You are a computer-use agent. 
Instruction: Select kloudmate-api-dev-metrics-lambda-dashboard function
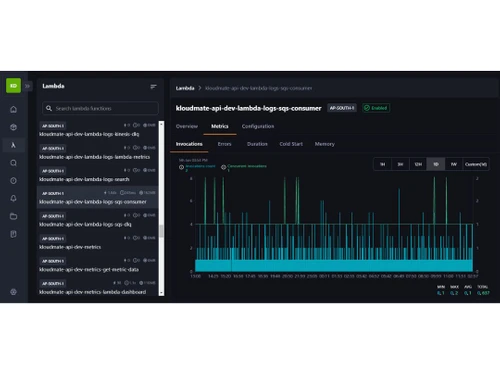tap(97, 288)
